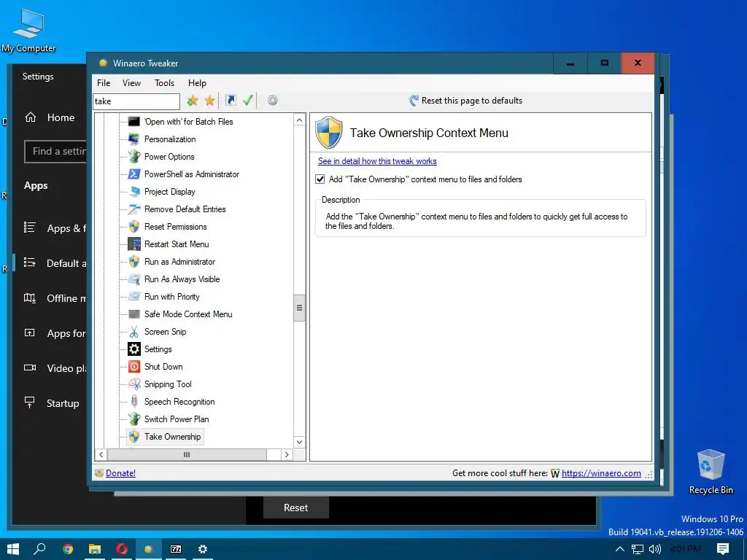747x560 pixels.
Task: Click the Snipping Tool icon
Action: click(x=134, y=384)
